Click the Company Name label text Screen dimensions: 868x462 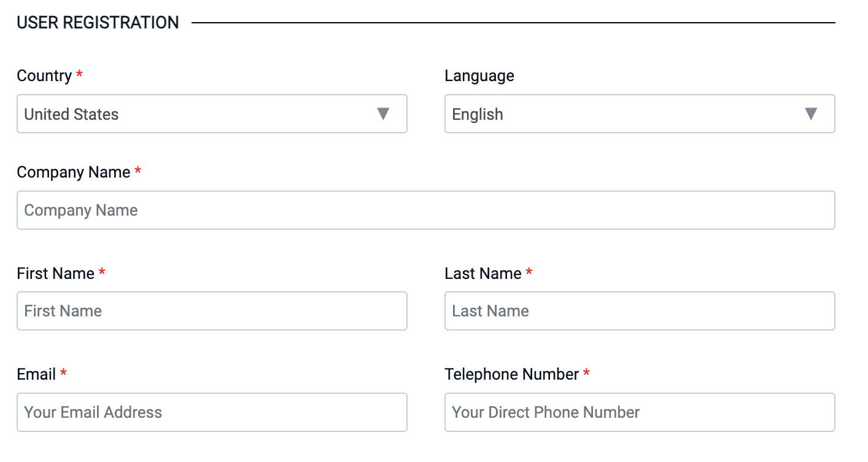73,172
